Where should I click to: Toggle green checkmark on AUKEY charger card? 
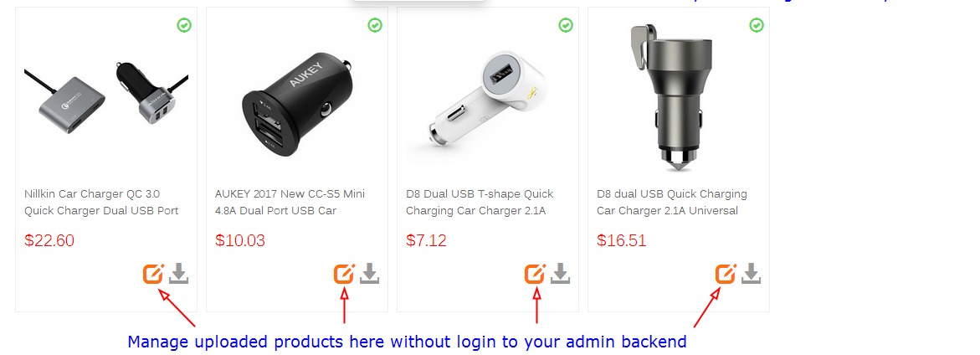pyautogui.click(x=374, y=25)
